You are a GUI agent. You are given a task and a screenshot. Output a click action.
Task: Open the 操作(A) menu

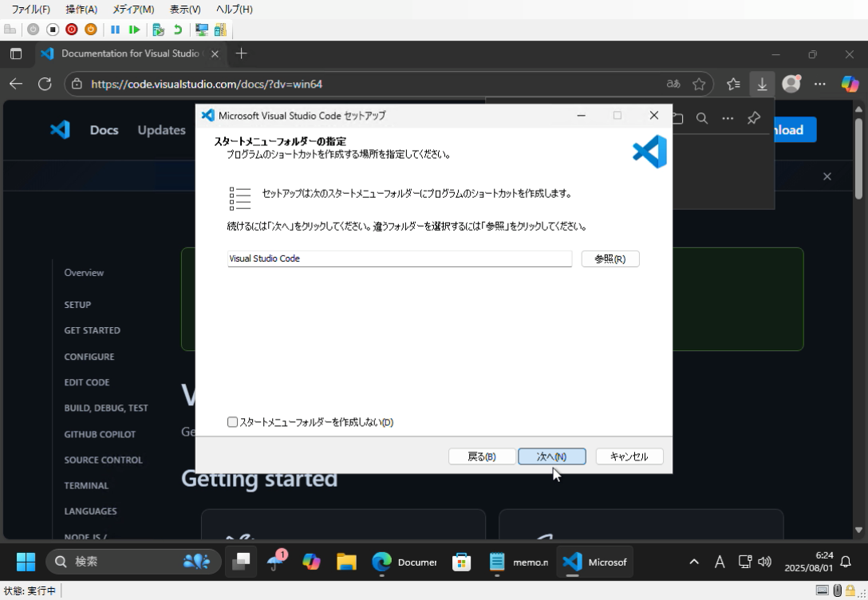coord(81,10)
